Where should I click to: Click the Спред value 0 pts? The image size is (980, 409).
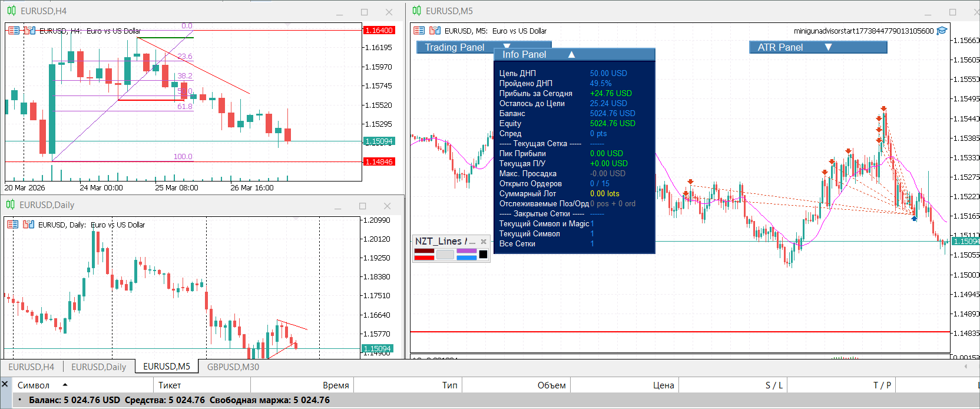tap(598, 133)
